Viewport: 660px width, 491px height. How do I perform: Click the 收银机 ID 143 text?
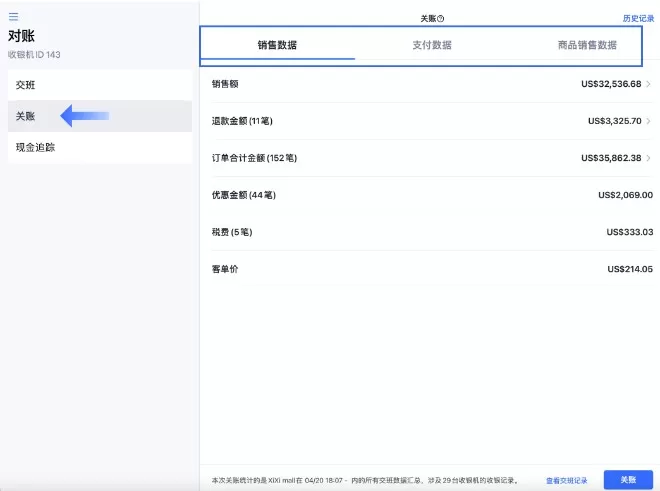pos(34,54)
